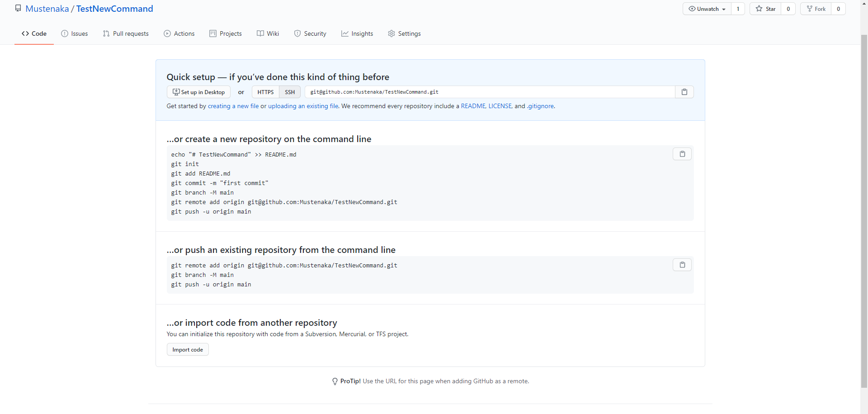Image resolution: width=868 pixels, height=414 pixels.
Task: Select the HTTPS protocol option
Action: (x=265, y=92)
